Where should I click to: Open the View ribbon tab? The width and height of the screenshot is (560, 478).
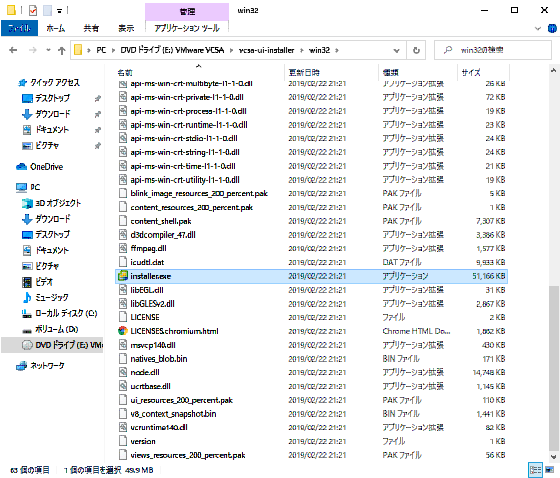126,28
